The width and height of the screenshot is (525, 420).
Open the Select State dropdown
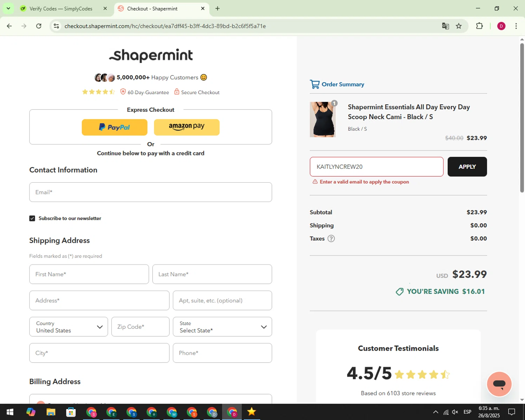pyautogui.click(x=222, y=327)
